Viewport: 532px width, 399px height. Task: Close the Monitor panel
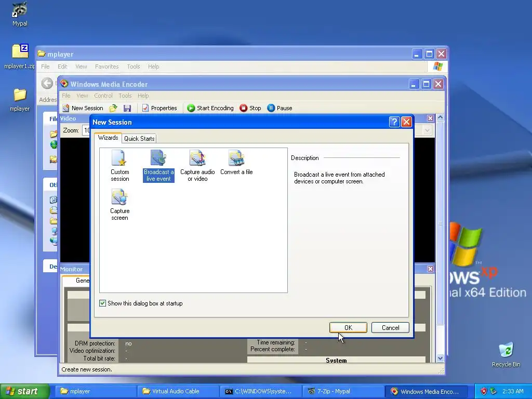coord(430,269)
